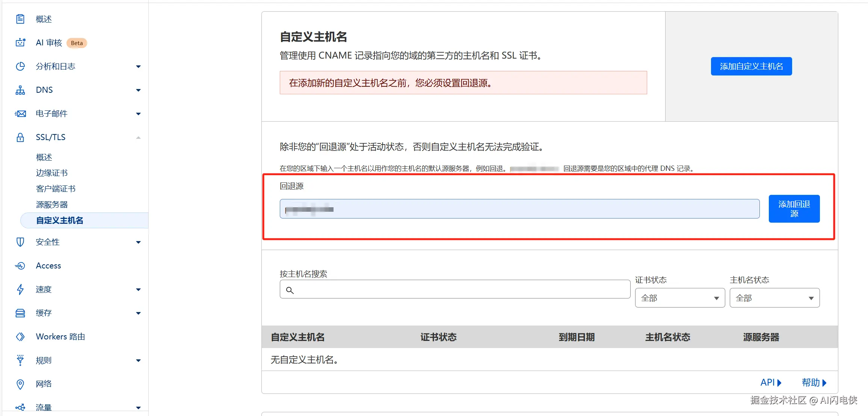Screen dimensions: 868x416
Task: Open the 证书状态 dropdown
Action: point(680,298)
